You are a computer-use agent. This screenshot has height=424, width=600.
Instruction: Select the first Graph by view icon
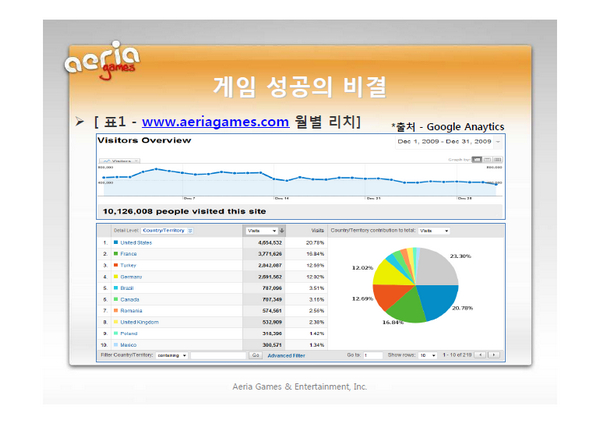coord(477,160)
